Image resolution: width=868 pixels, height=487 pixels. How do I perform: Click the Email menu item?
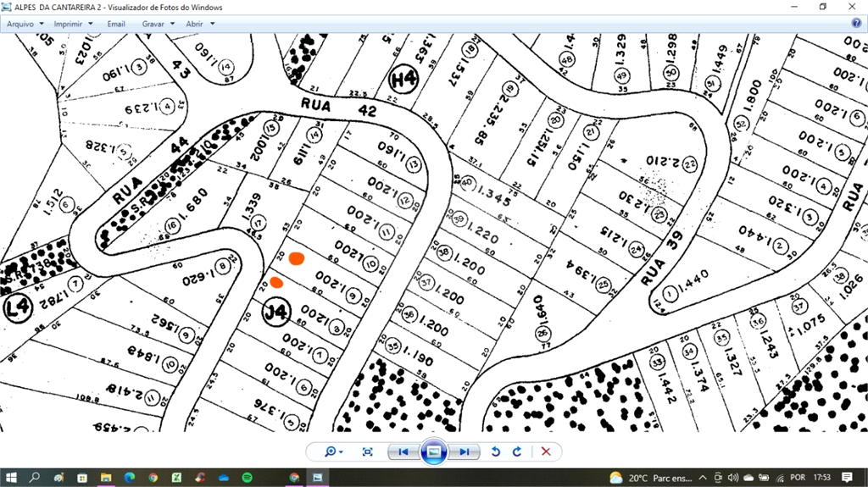(x=116, y=24)
